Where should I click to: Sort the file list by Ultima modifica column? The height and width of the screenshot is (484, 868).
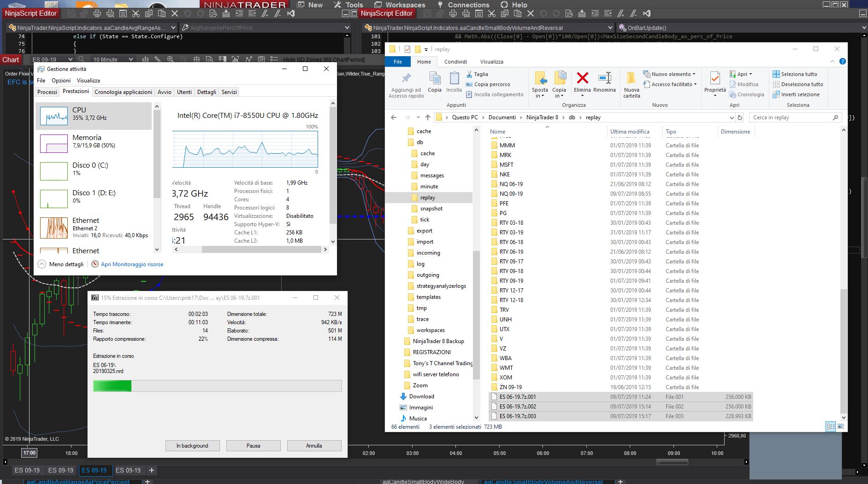point(634,132)
